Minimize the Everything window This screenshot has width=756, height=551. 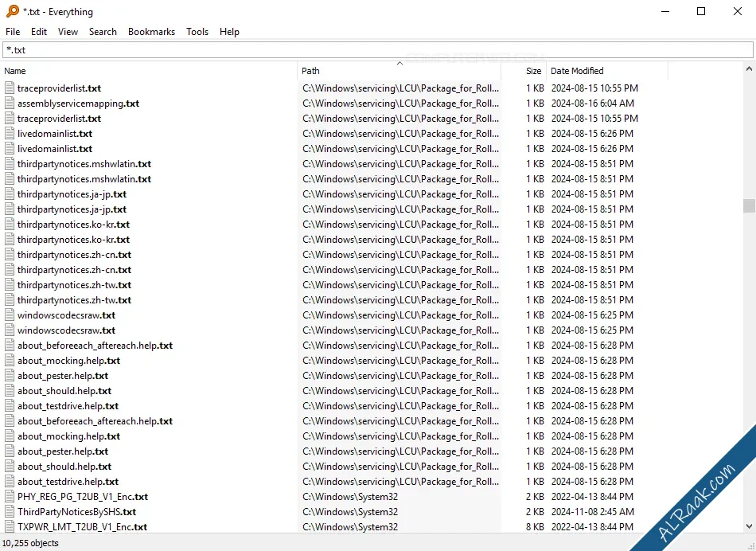(x=665, y=12)
